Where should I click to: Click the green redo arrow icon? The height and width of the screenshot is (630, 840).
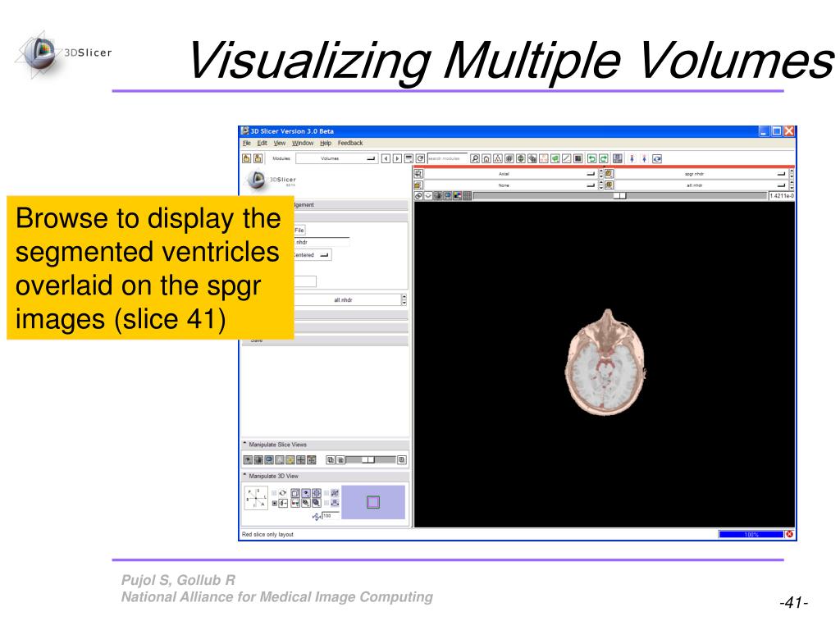coord(604,158)
